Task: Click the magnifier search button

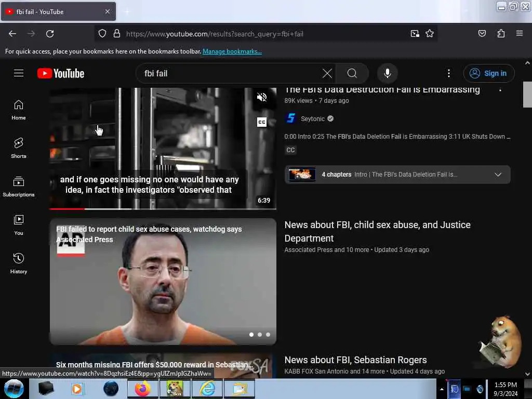Action: (352, 73)
